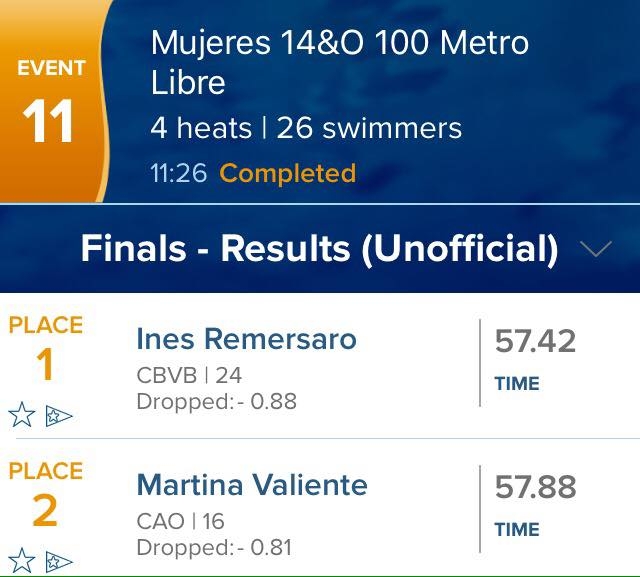Viewport: 640px width, 577px height.
Task: Expand the Finals results dropdown chevron
Action: (x=596, y=249)
